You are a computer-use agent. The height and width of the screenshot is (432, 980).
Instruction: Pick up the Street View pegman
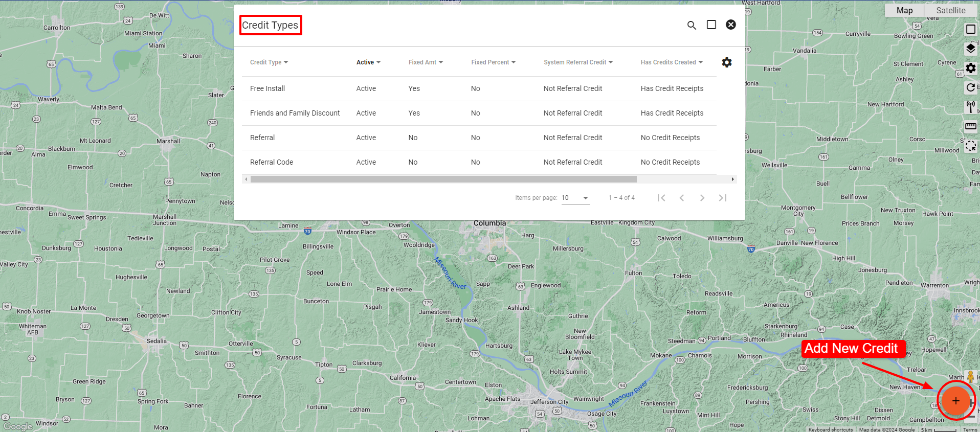[x=970, y=377]
